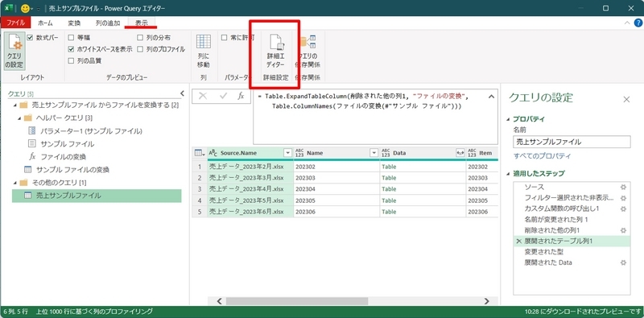This screenshot has width=644, height=318.
Task: Collapse the Queries pane with arrow
Action: pos(183,93)
